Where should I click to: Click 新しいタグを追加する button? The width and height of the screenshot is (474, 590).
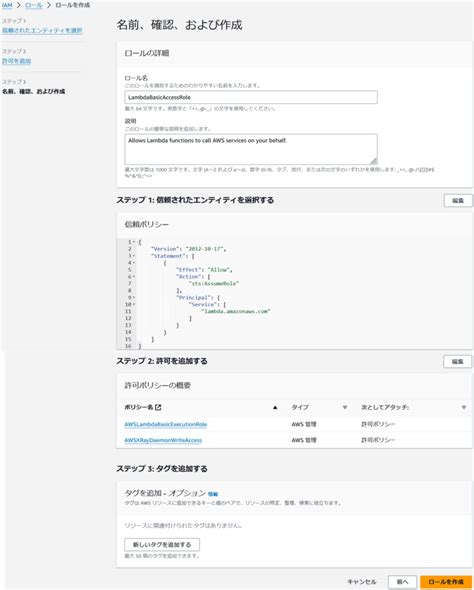pyautogui.click(x=162, y=544)
